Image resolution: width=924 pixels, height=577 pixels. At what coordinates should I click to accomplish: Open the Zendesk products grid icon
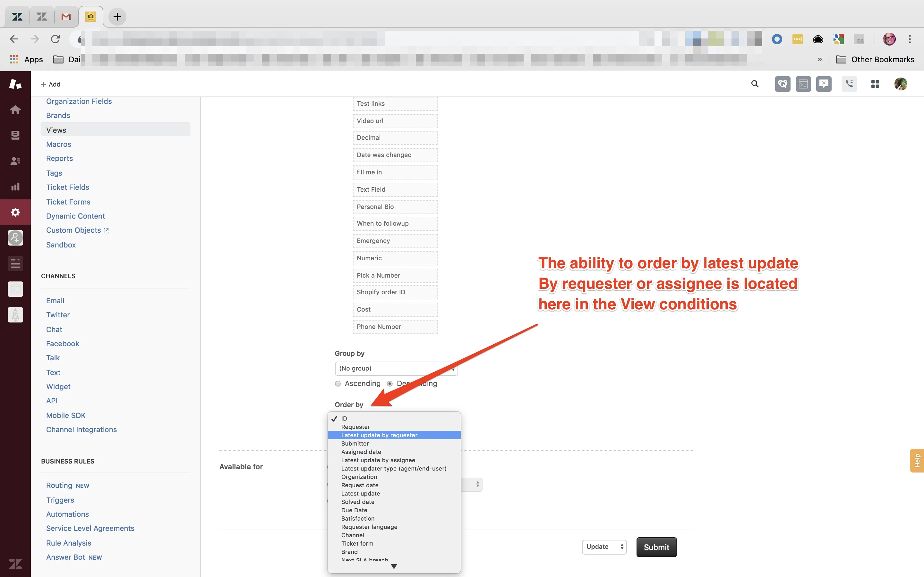pos(875,84)
